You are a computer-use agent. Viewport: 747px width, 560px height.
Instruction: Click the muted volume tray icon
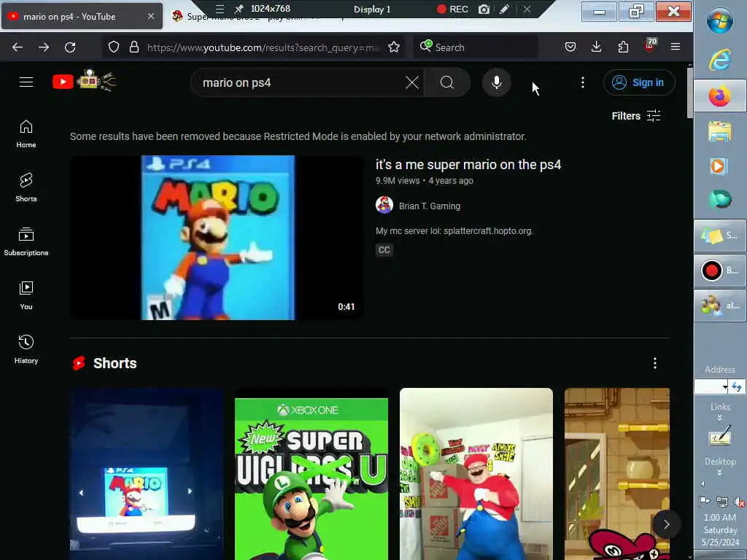click(739, 502)
